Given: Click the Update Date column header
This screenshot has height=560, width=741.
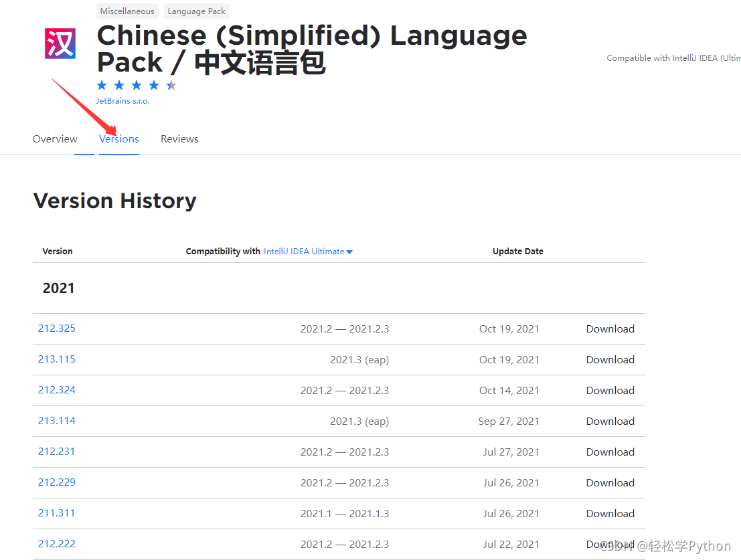Looking at the screenshot, I should pos(518,251).
